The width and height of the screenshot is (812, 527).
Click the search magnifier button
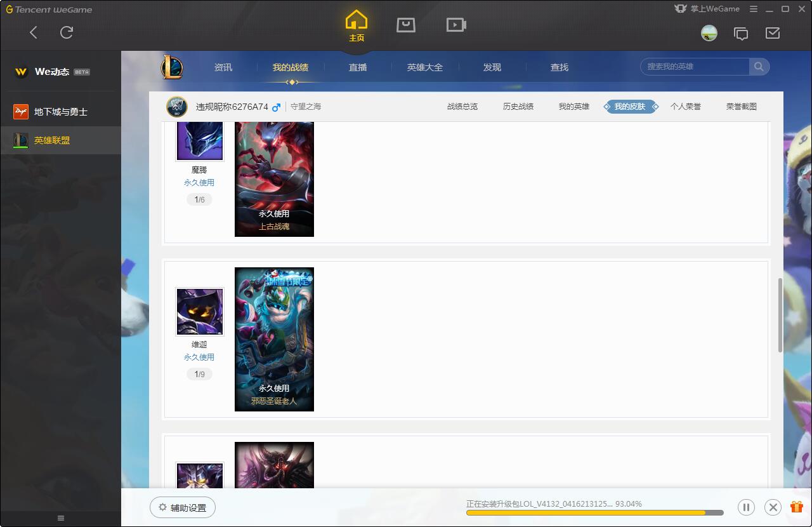point(759,67)
